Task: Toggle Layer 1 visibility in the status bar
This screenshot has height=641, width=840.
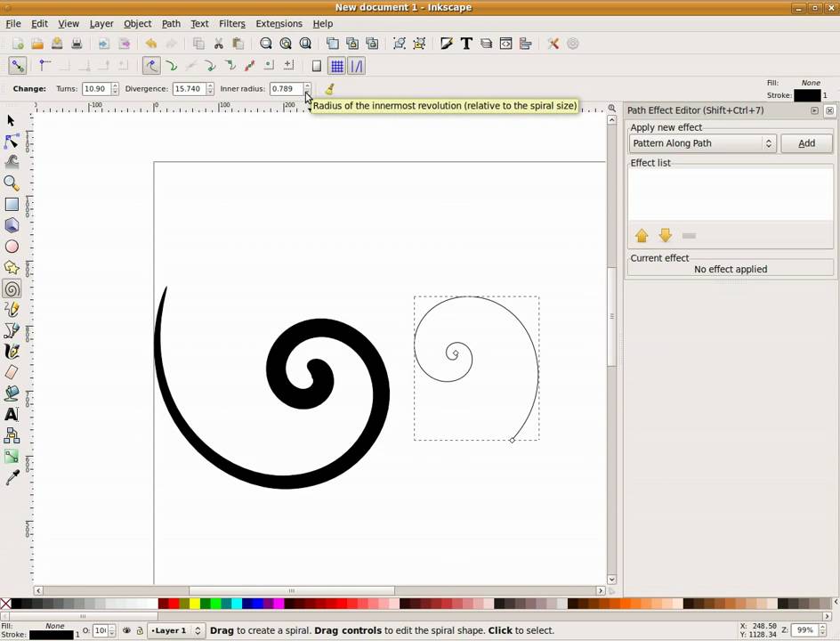Action: (127, 630)
